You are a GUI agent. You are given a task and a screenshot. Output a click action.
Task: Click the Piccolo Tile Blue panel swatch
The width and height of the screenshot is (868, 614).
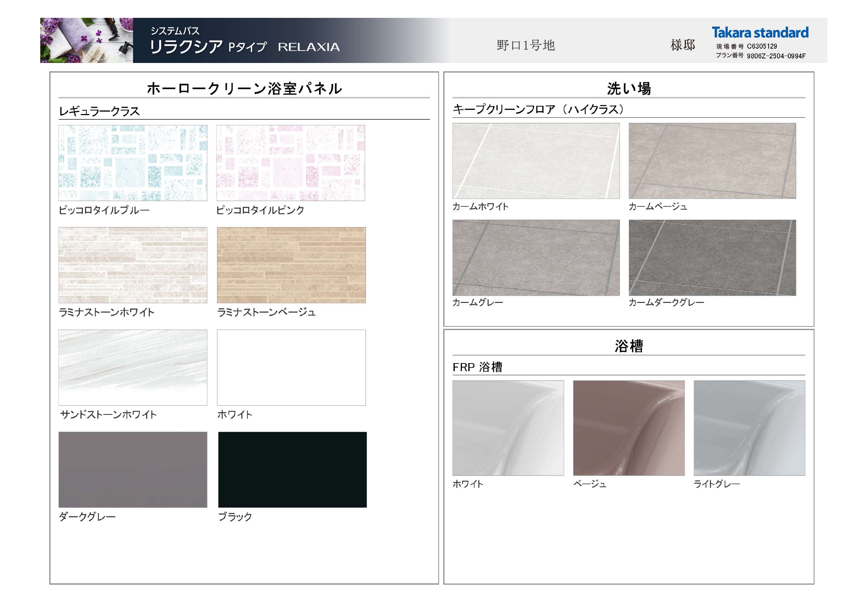click(x=133, y=163)
